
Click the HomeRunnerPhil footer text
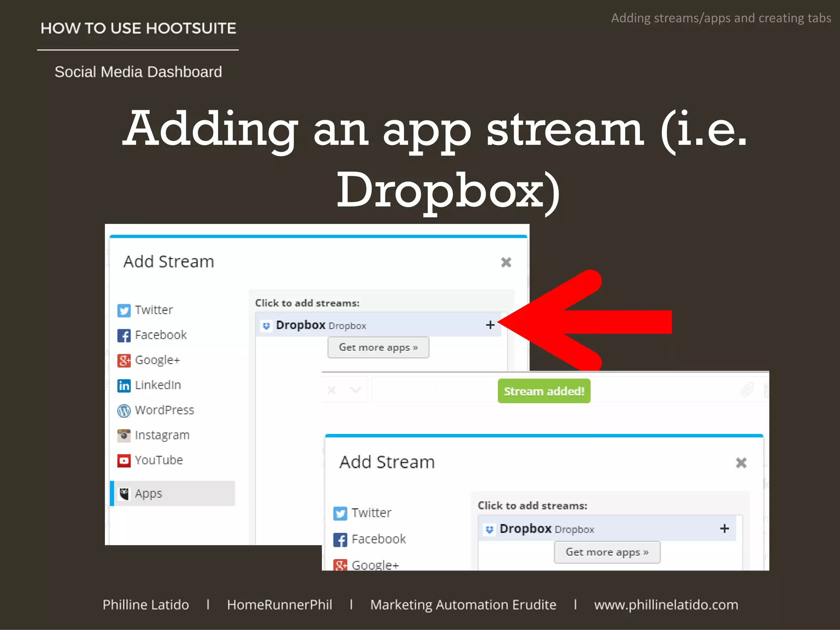tap(279, 605)
